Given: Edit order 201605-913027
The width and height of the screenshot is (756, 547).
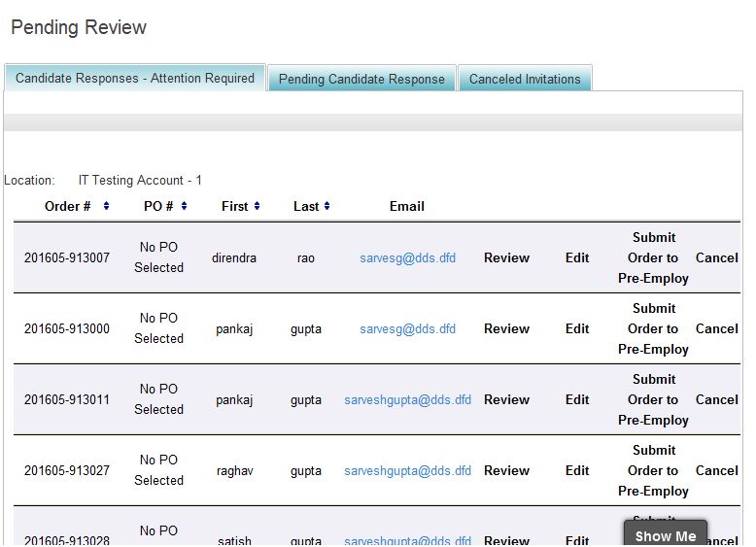Looking at the screenshot, I should [577, 470].
